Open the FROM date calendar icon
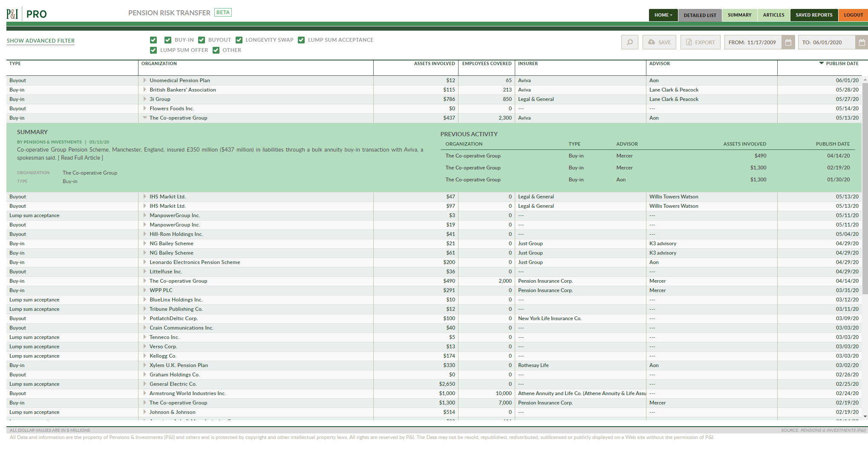 pos(788,42)
